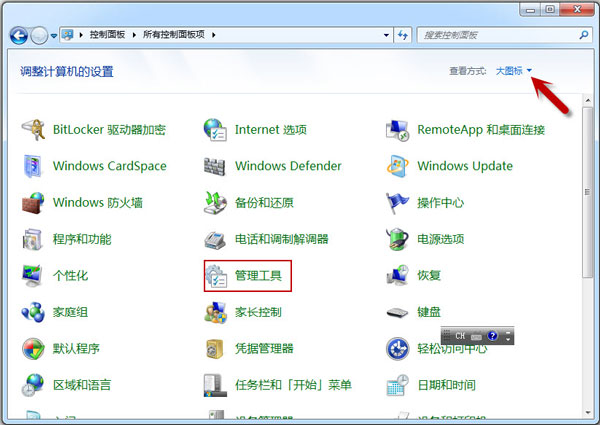Image resolution: width=600 pixels, height=425 pixels.
Task: Open the Windows Update link
Action: (x=465, y=166)
